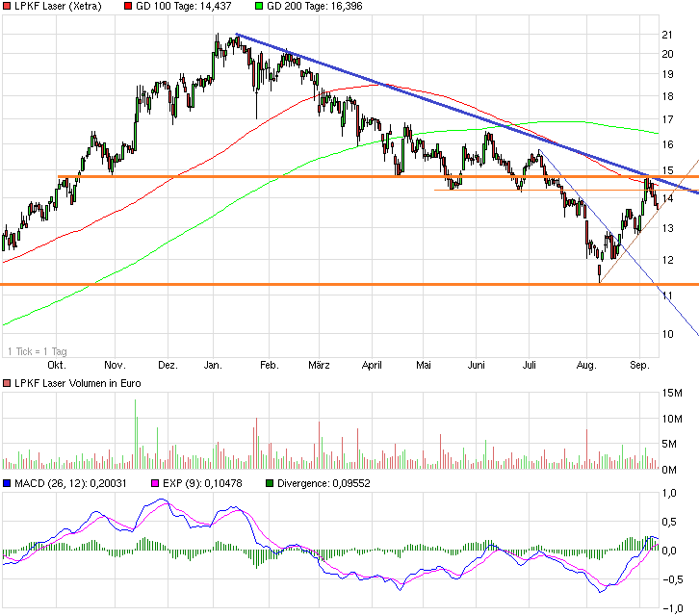This screenshot has height=616, width=699.
Task: Click the 'Feb.' month label on time axis
Action: point(270,365)
